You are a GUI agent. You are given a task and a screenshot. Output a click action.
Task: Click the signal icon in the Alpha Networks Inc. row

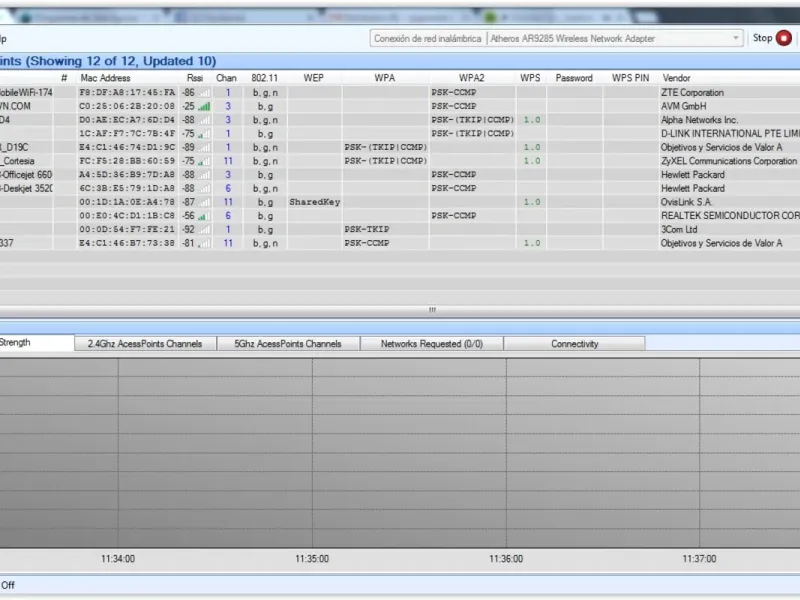click(204, 120)
